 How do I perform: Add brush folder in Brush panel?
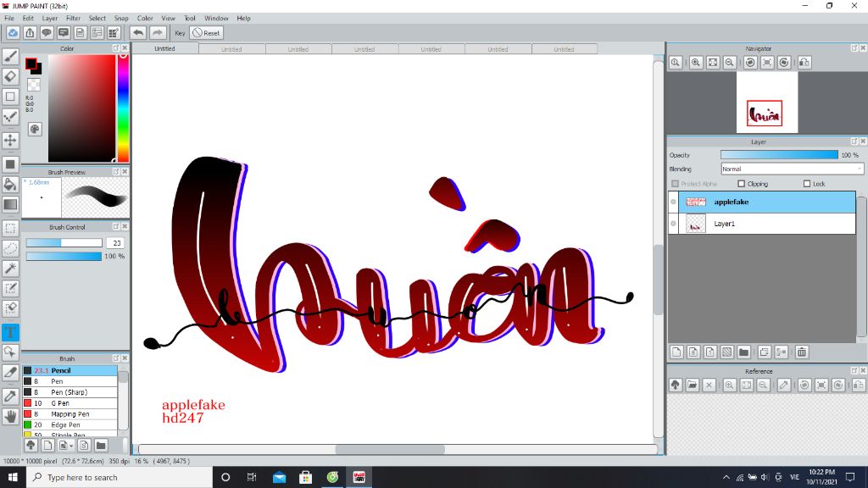(101, 446)
